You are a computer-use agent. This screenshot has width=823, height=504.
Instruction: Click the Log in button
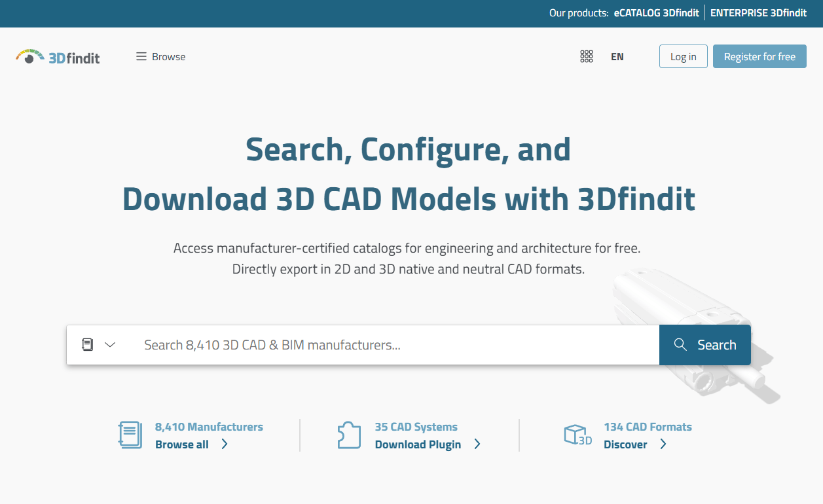coord(683,56)
